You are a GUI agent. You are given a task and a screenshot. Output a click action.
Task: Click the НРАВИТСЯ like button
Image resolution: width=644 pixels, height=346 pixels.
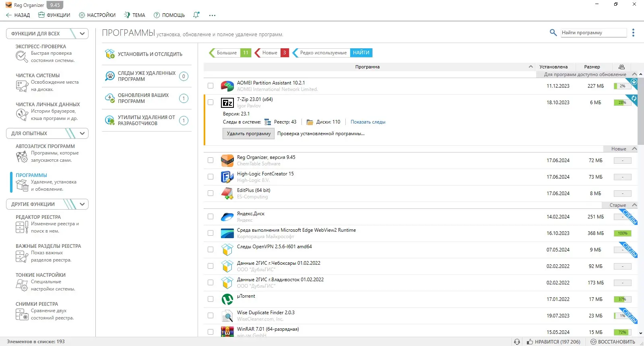click(554, 342)
